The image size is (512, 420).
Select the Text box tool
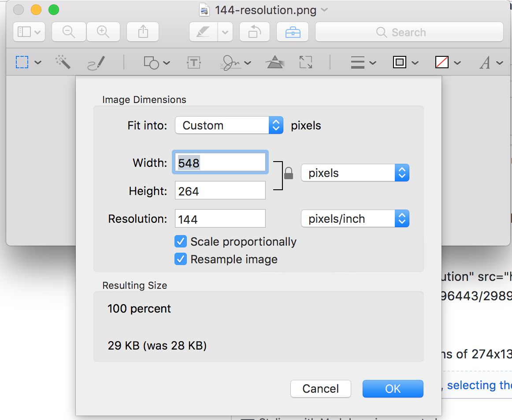coord(194,63)
